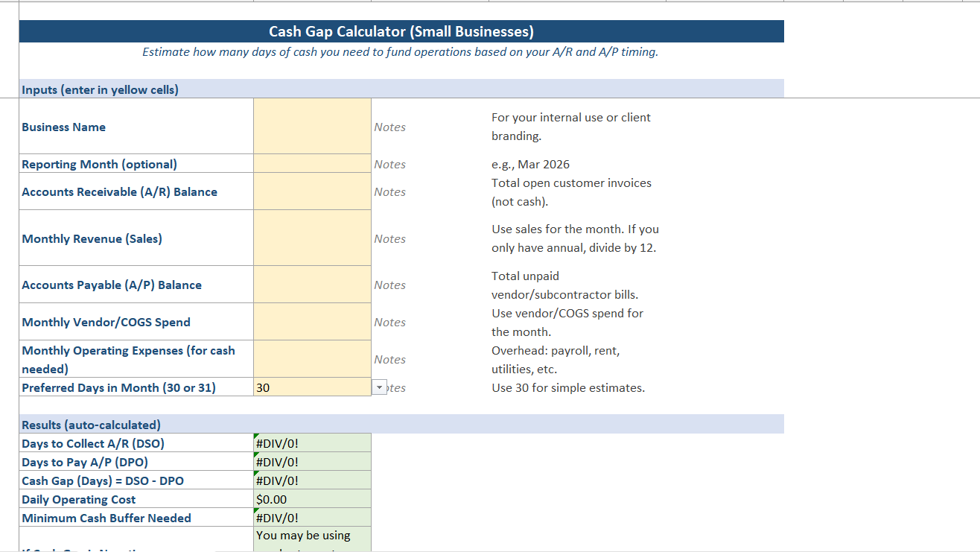
Task: Select the 'Days to Pay A/P (DPO)' label
Action: click(136, 462)
